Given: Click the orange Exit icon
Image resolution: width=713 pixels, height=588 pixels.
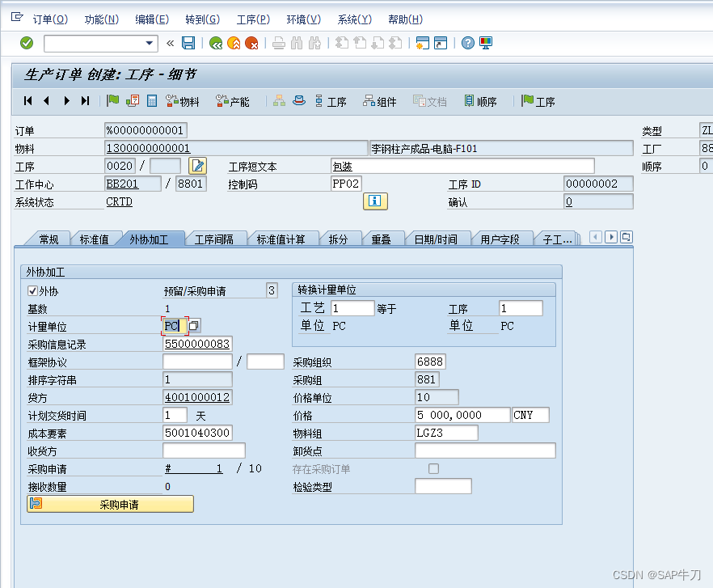Looking at the screenshot, I should (234, 43).
